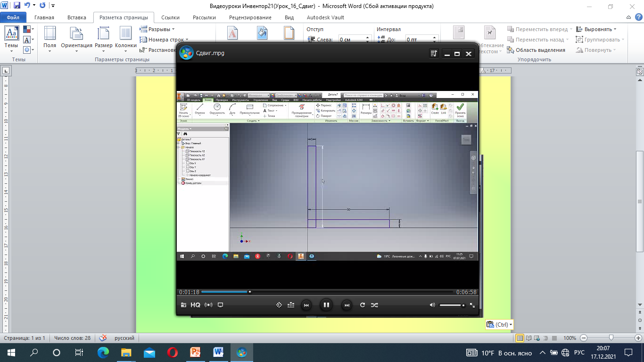This screenshot has width=644, height=362.
Task: Toggle HQ quality mode
Action: (196, 305)
